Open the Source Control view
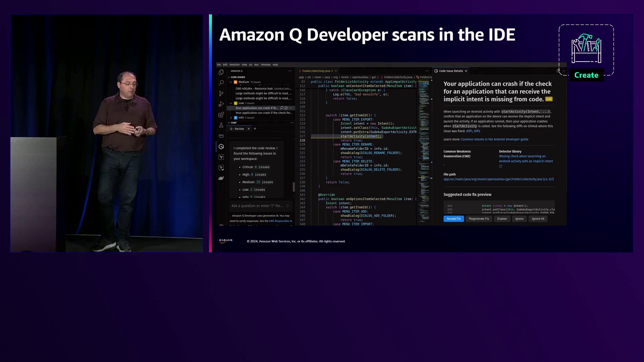Viewport: 644px width, 362px height. (x=221, y=94)
